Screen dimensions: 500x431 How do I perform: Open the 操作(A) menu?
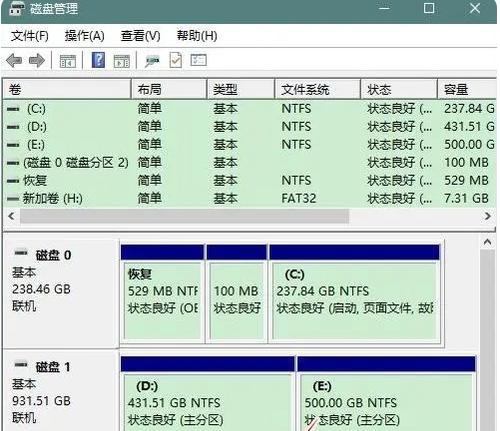click(x=84, y=36)
